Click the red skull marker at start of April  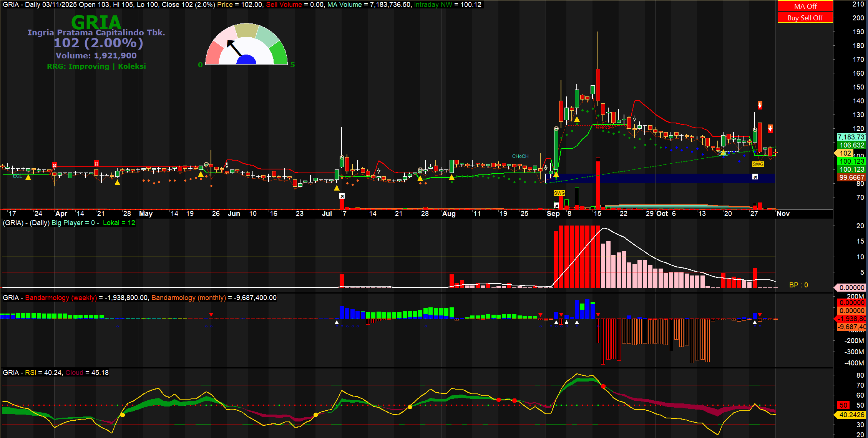55,165
